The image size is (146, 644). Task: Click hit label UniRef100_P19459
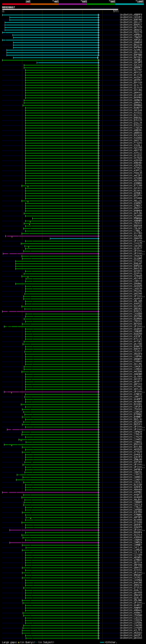(x=131, y=216)
